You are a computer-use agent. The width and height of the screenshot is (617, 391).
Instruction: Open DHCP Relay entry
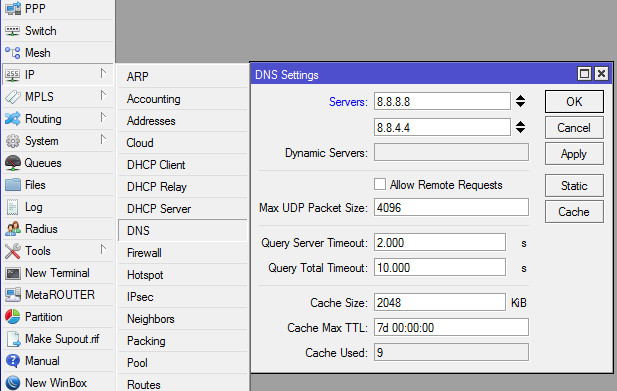183,187
